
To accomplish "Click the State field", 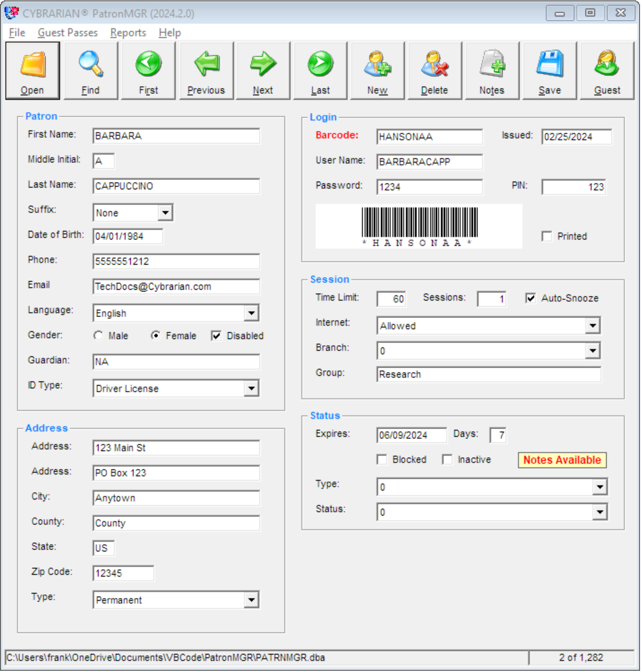I will coord(104,549).
